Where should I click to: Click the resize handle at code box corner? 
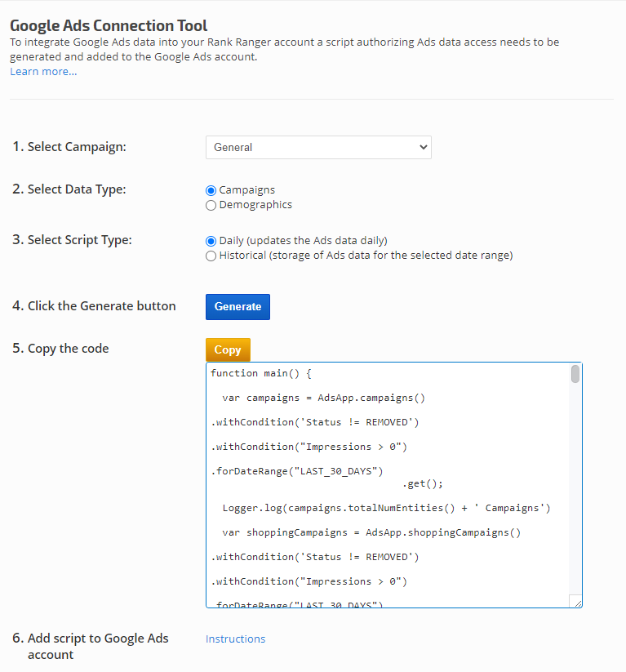coord(577,603)
